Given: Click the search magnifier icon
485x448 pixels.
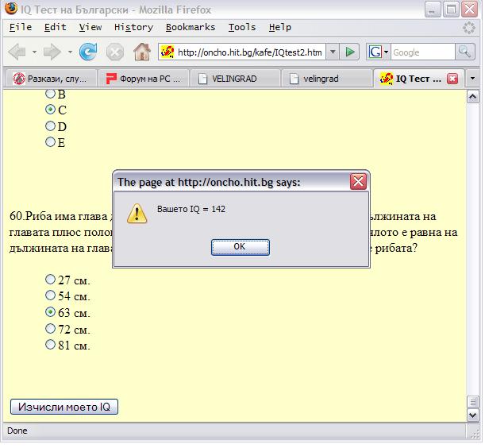Looking at the screenshot, I should tap(464, 52).
